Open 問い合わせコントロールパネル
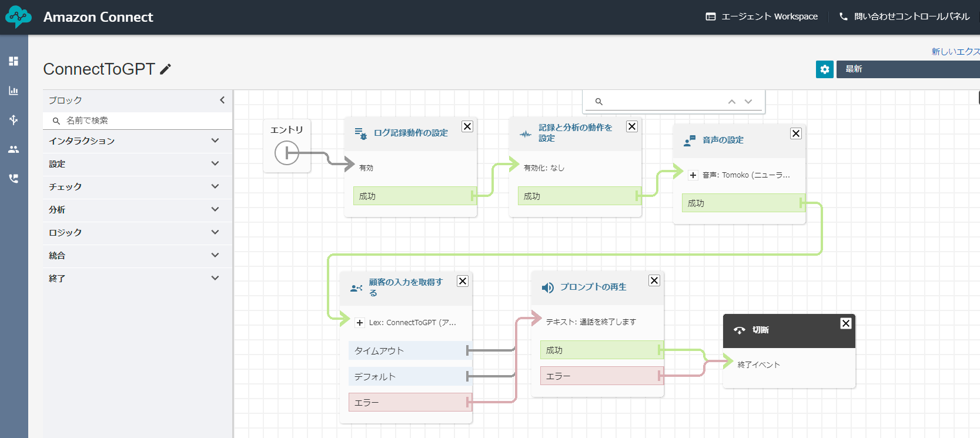 pyautogui.click(x=904, y=17)
